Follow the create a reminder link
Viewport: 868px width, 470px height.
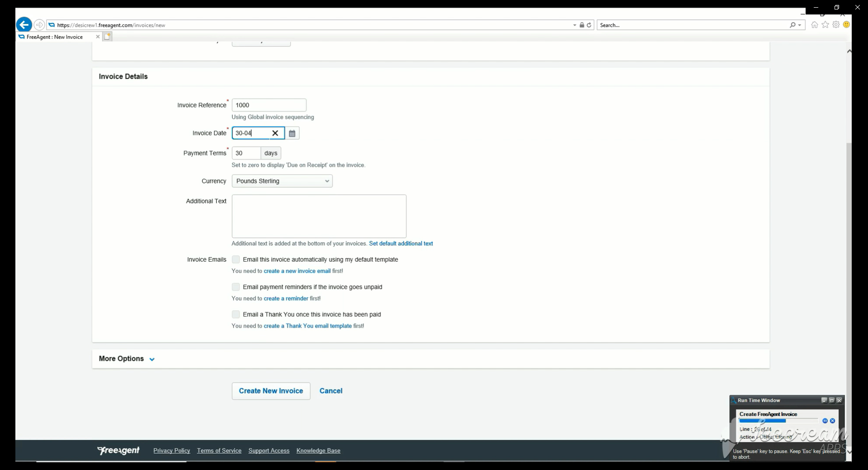tap(286, 299)
